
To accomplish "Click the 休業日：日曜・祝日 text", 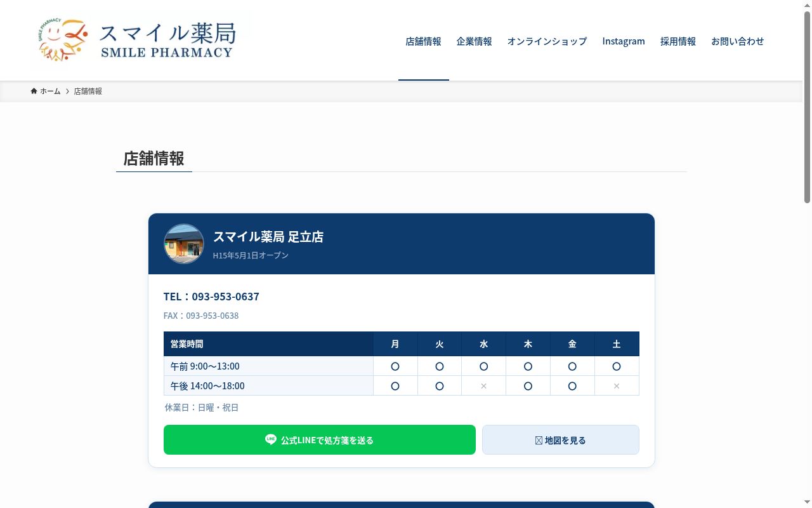I will tap(202, 408).
